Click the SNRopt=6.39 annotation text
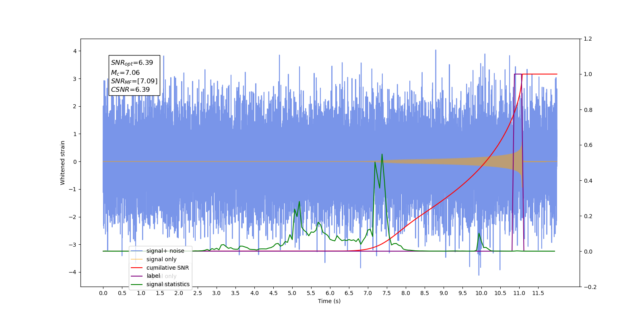644x322 pixels. [132, 63]
